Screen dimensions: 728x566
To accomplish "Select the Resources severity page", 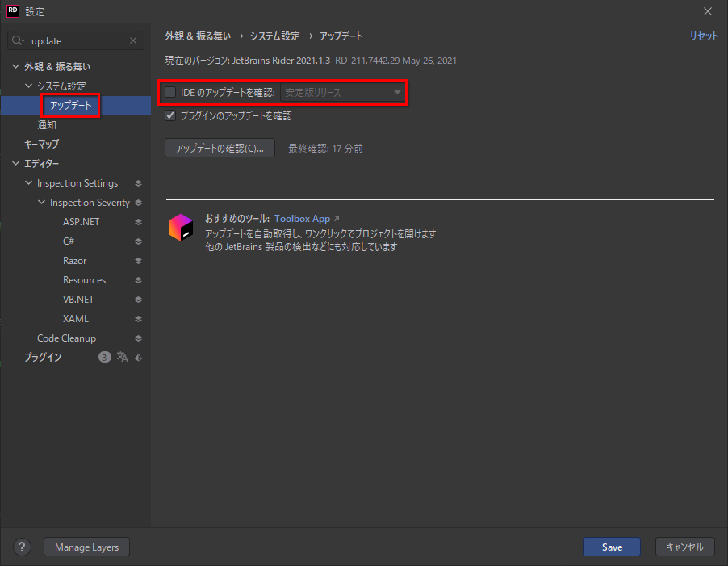I will (x=85, y=280).
